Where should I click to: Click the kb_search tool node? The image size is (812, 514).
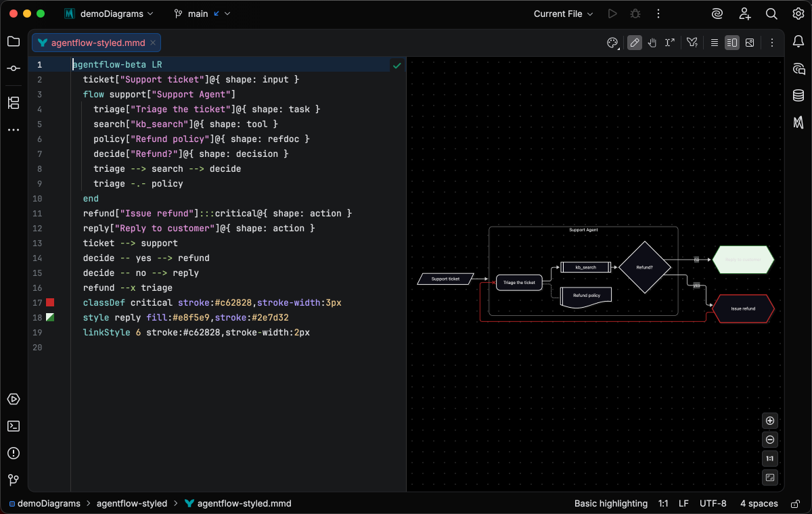point(586,267)
